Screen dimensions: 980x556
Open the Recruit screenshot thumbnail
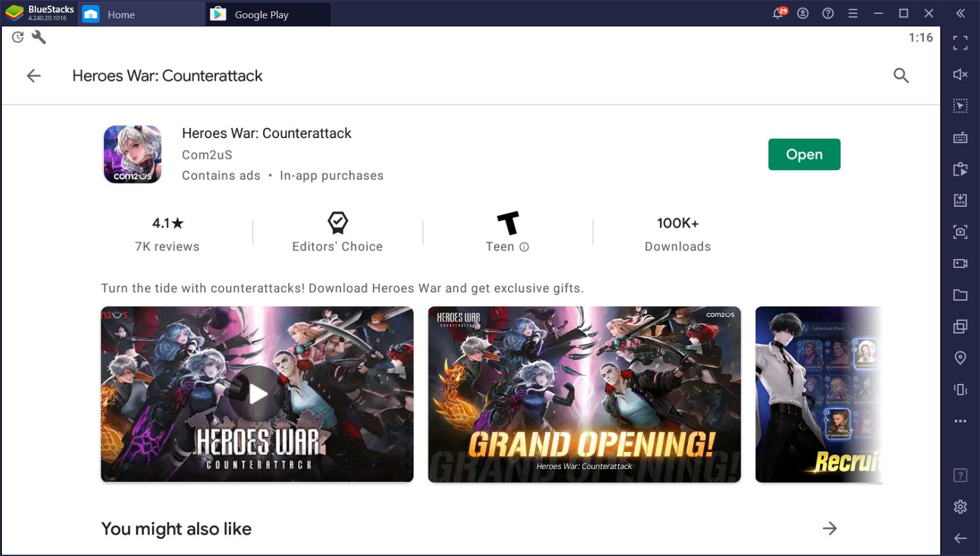click(819, 395)
